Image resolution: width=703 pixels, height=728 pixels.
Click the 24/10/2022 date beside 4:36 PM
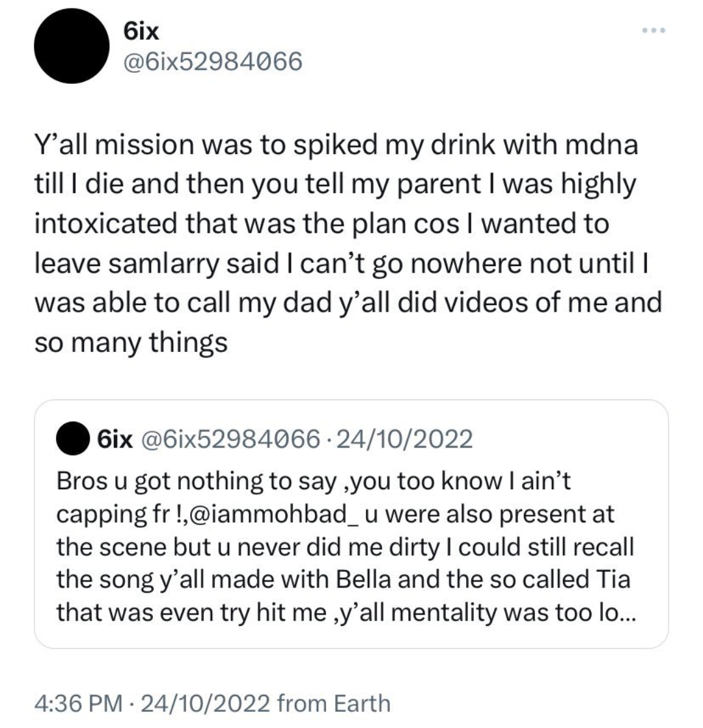coord(208,703)
